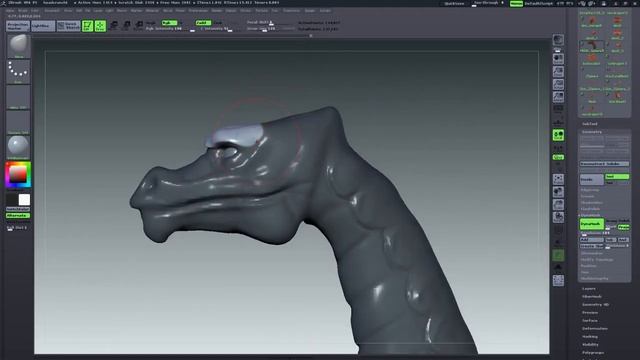The image size is (640, 360).
Task: Open LightBox browser button
Action: tap(43, 26)
